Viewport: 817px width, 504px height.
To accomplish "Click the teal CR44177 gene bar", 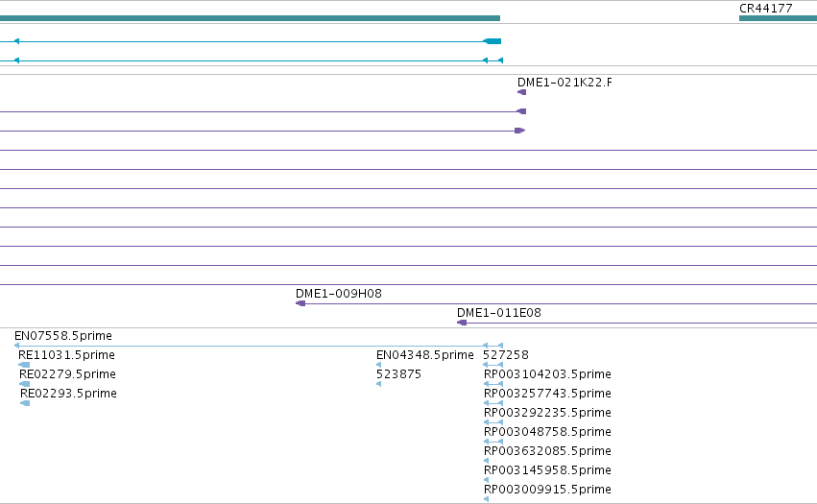I will tap(778, 18).
